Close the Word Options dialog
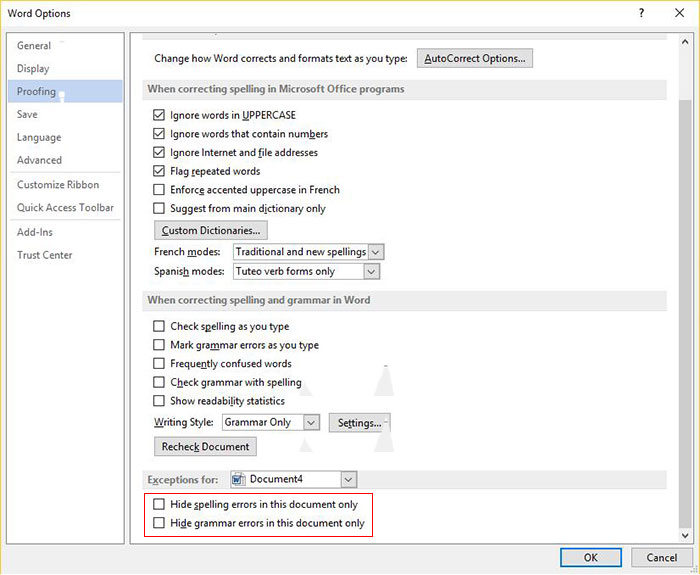This screenshot has height=575, width=700. (x=679, y=13)
